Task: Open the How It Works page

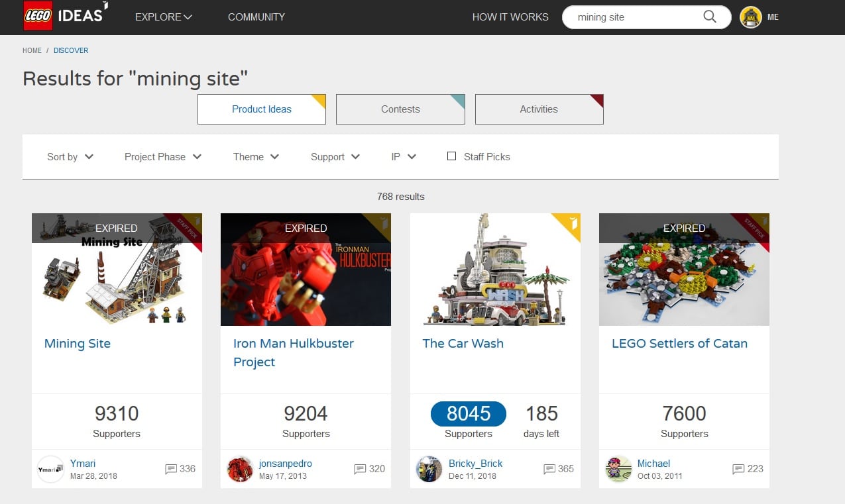Action: click(x=510, y=17)
